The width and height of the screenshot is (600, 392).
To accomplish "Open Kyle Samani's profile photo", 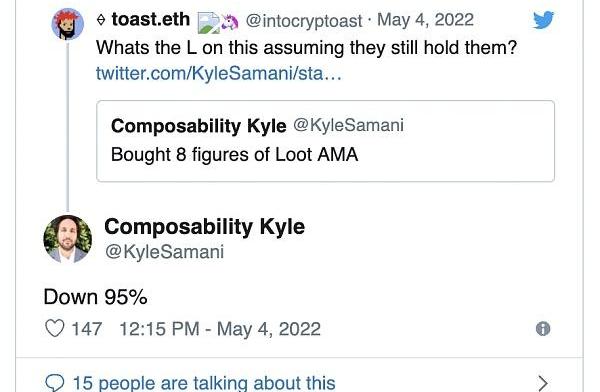I will click(68, 239).
